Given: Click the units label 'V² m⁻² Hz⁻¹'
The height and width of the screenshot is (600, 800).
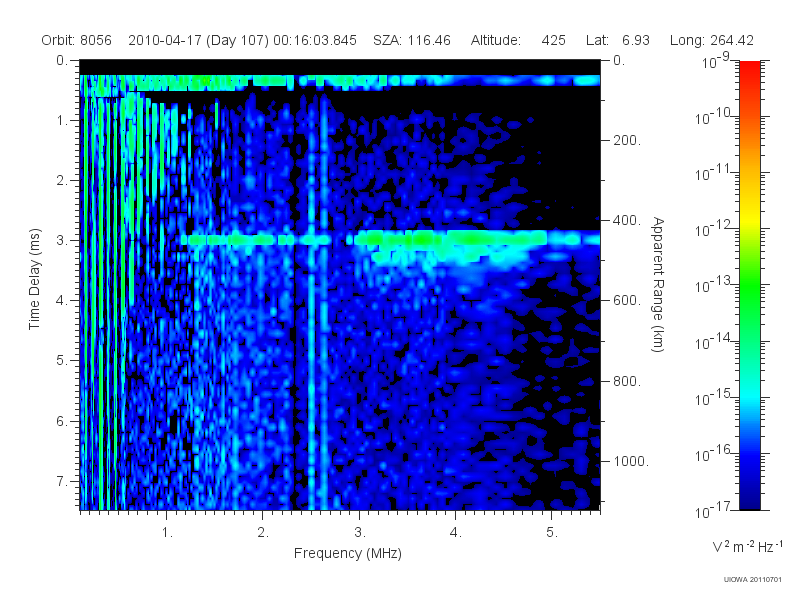Looking at the screenshot, I should (x=747, y=547).
